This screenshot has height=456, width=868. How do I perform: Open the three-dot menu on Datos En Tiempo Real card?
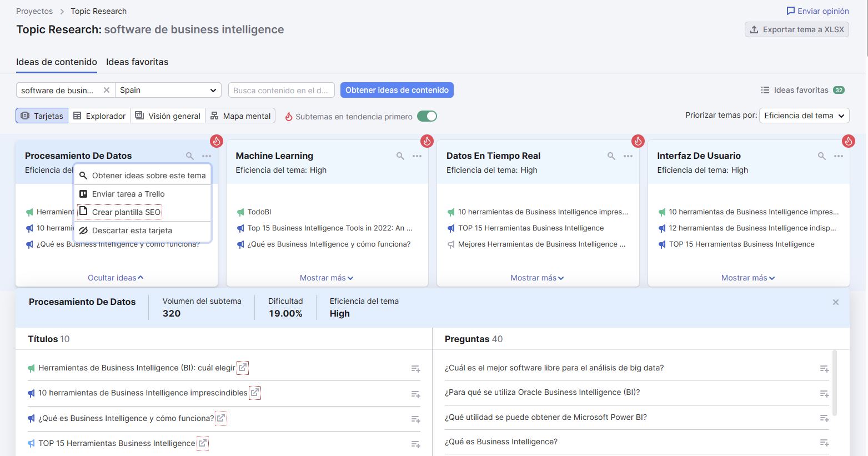(628, 156)
